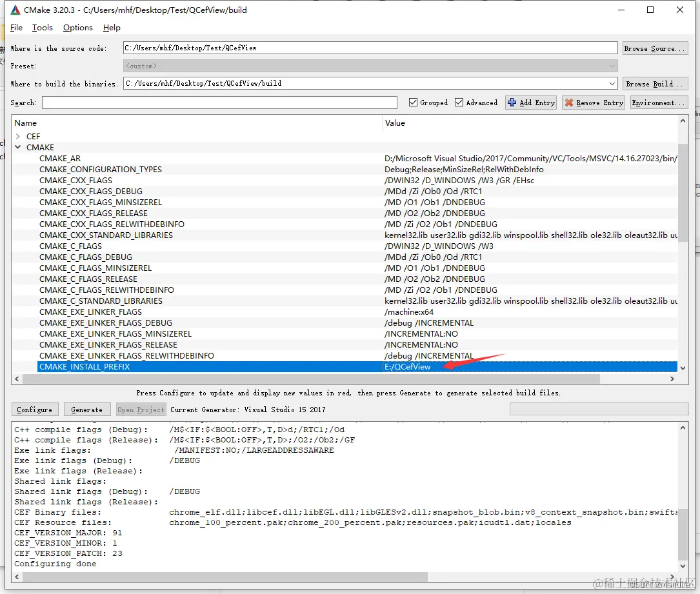Viewport: 700px width, 594px height.
Task: Click the Search input field
Action: [x=219, y=102]
